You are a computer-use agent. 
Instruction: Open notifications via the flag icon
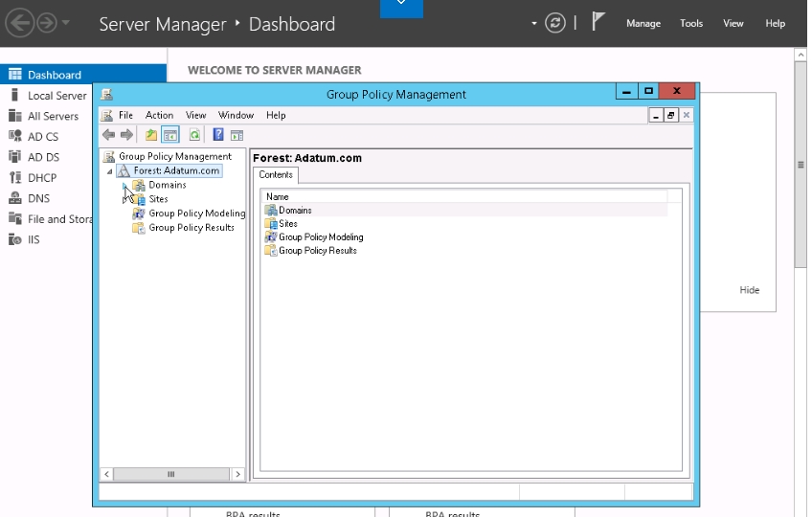pyautogui.click(x=598, y=22)
